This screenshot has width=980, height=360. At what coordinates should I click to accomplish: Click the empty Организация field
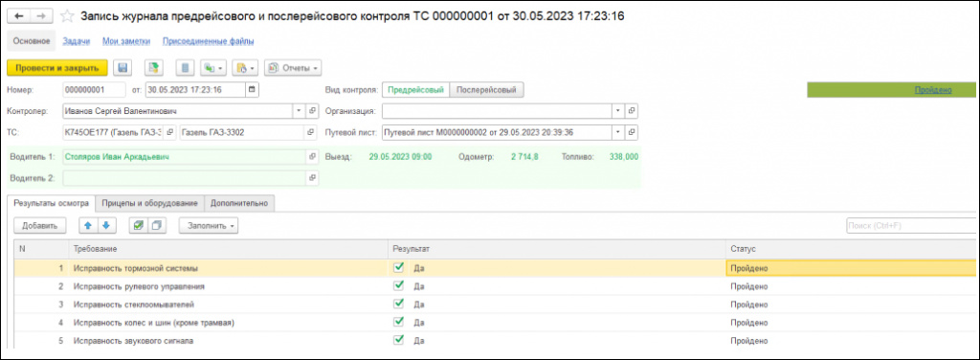(x=497, y=111)
